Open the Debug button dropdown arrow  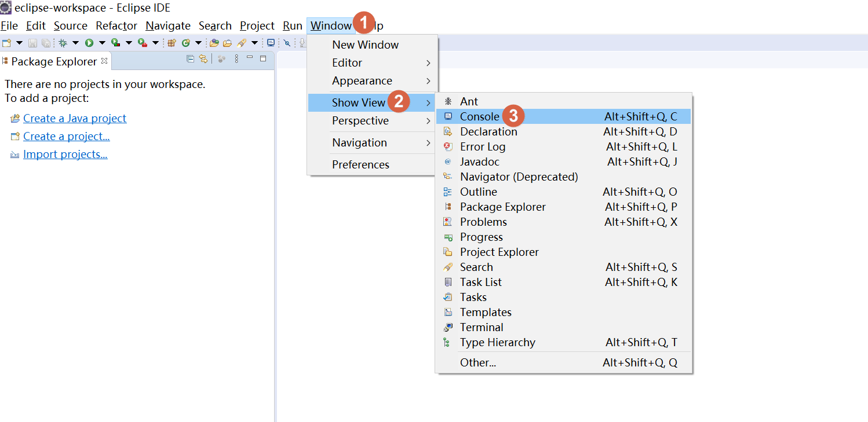(75, 43)
